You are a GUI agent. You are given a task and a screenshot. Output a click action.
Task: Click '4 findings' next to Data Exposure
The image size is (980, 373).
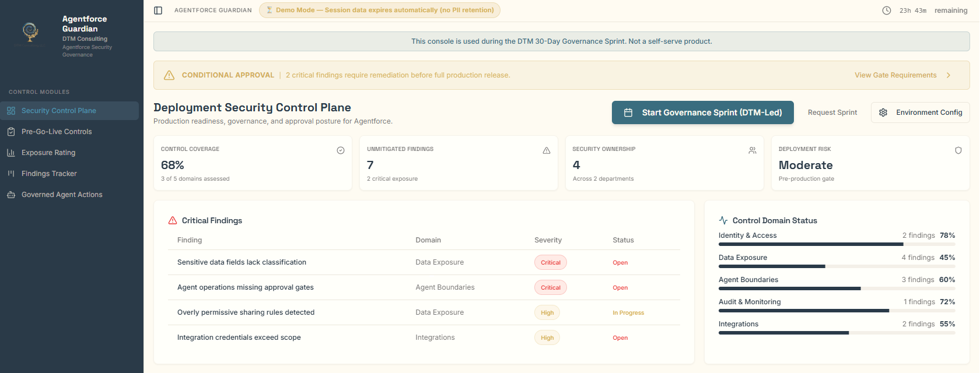click(x=918, y=258)
